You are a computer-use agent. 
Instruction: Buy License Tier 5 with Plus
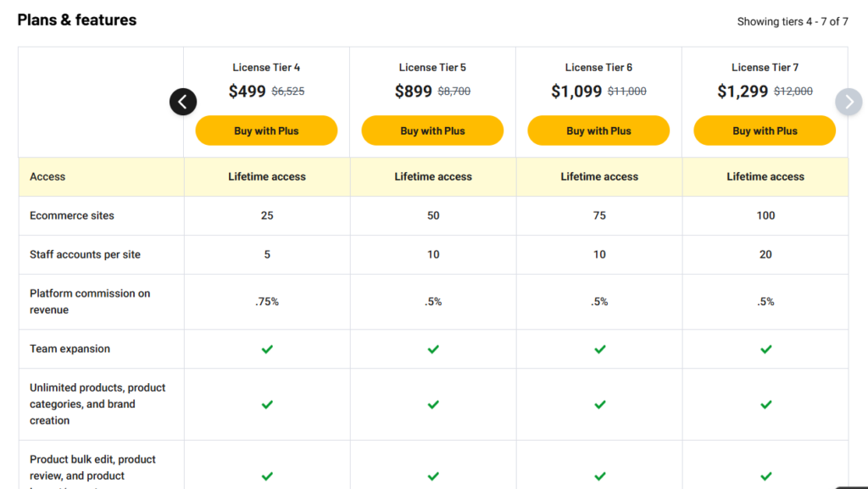tap(432, 131)
